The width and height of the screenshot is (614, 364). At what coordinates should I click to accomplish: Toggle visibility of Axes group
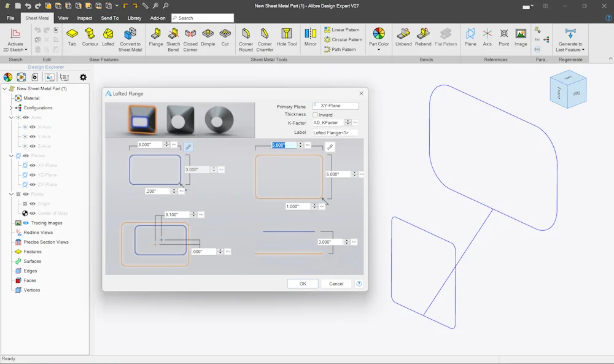pyautogui.click(x=26, y=117)
